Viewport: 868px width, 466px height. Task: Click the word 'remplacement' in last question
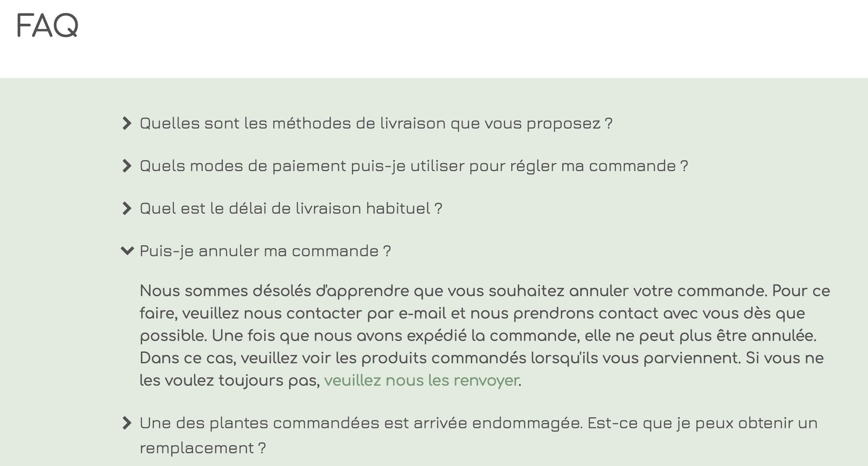click(x=197, y=448)
